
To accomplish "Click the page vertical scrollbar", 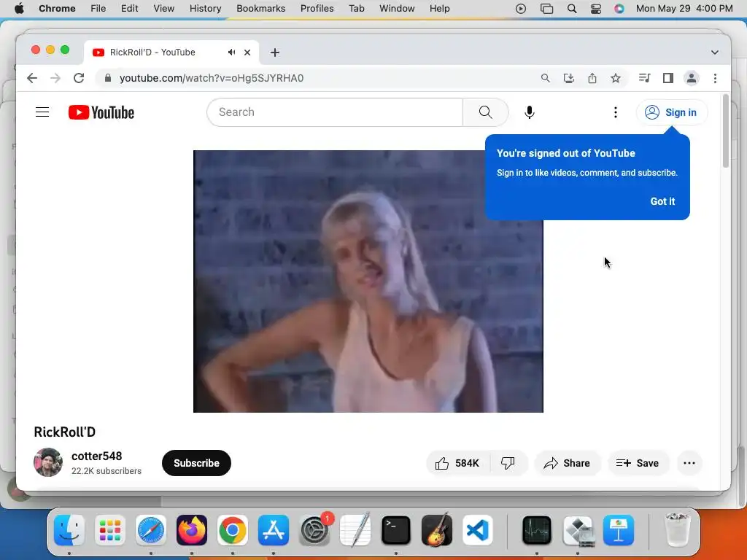I will point(726,131).
